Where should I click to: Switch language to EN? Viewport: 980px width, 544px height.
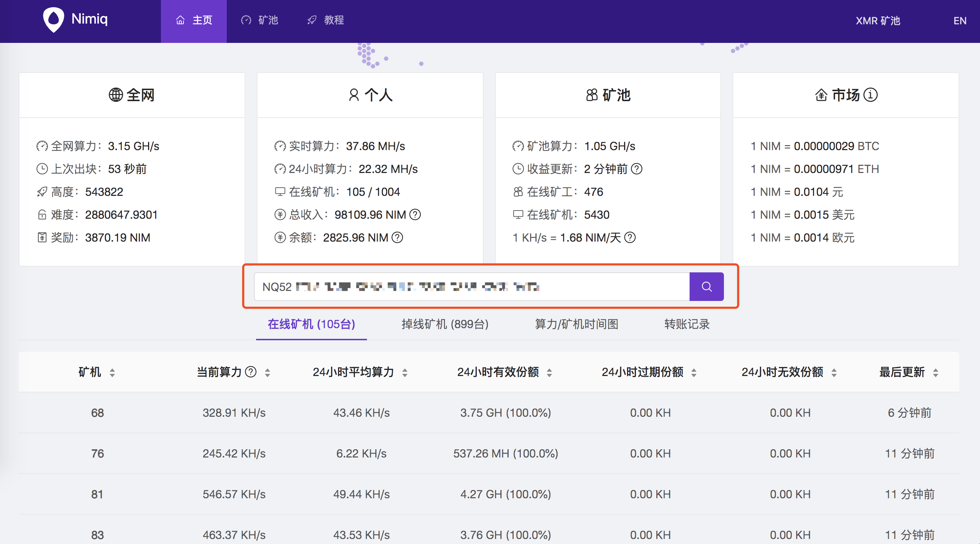coord(960,20)
